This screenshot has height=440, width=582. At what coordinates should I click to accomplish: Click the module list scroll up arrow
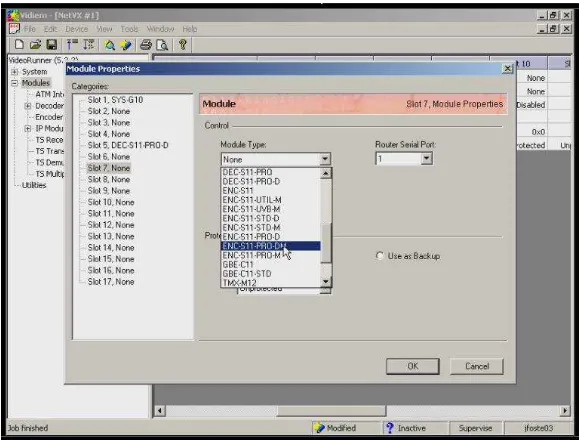[x=326, y=173]
